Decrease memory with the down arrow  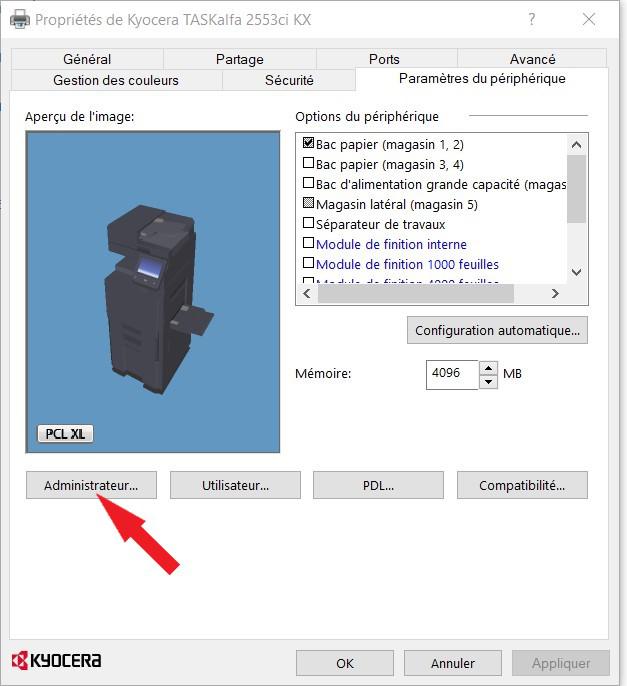(488, 381)
